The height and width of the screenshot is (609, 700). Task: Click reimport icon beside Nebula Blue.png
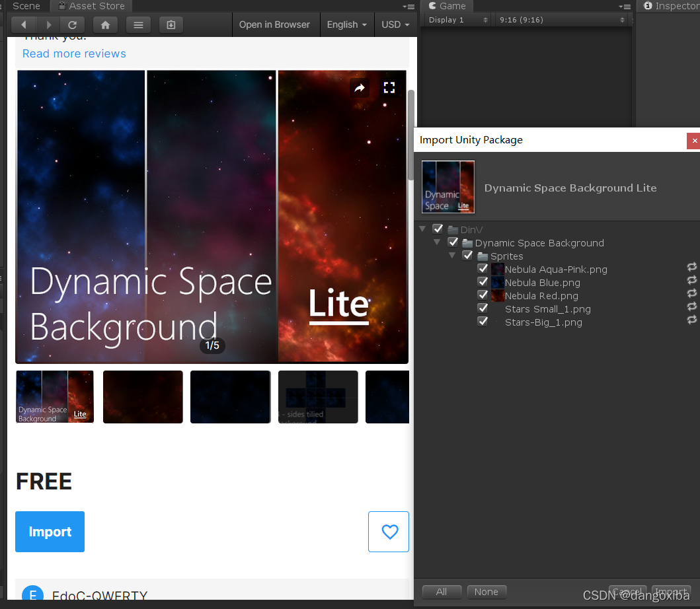pyautogui.click(x=691, y=280)
